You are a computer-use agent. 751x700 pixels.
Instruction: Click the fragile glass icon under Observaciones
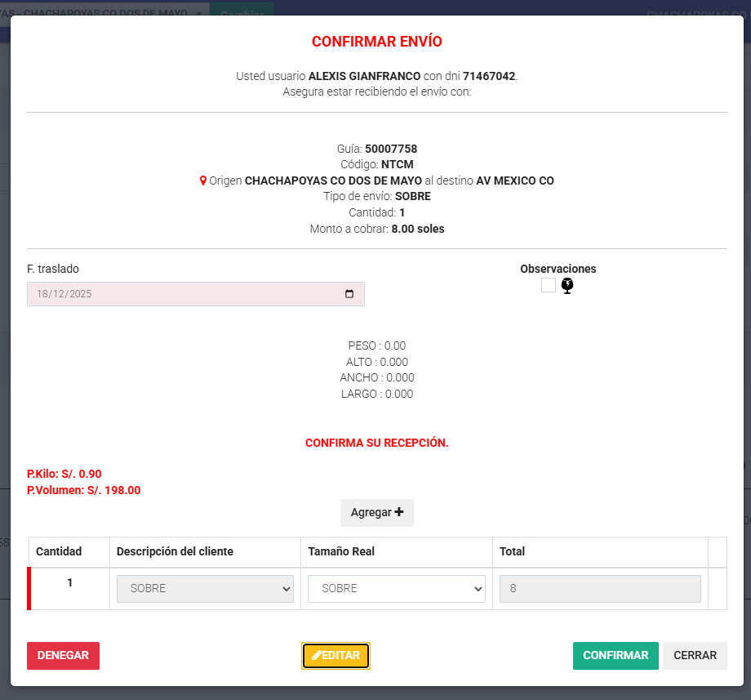[567, 286]
